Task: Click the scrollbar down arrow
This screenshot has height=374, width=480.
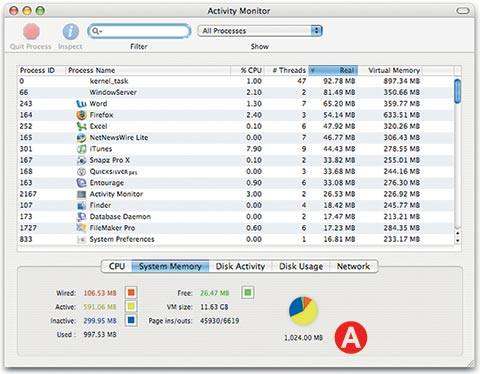Action: 458,240
